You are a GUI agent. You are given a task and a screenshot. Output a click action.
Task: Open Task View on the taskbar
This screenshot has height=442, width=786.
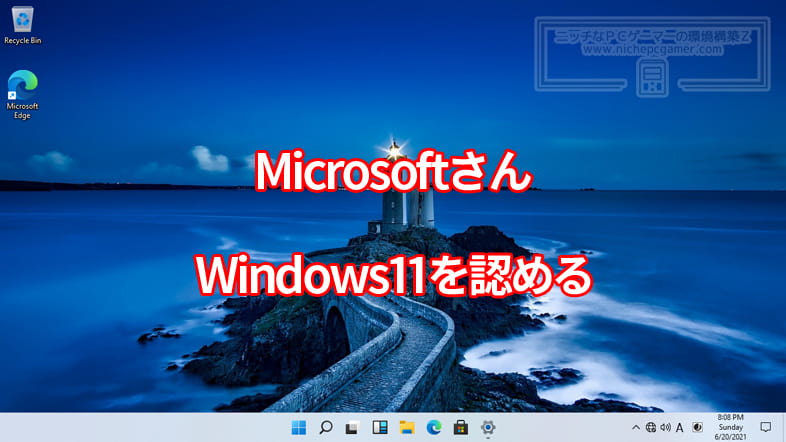[352, 427]
